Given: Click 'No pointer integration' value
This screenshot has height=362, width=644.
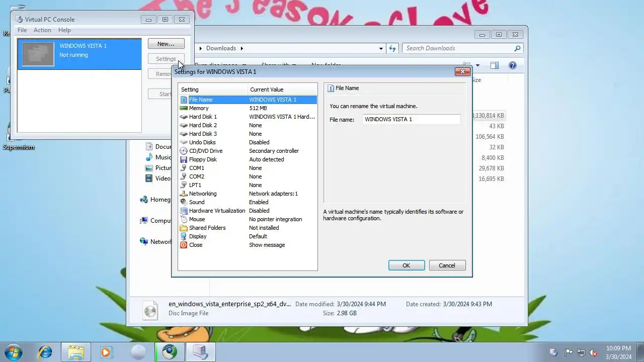Looking at the screenshot, I should (x=276, y=219).
